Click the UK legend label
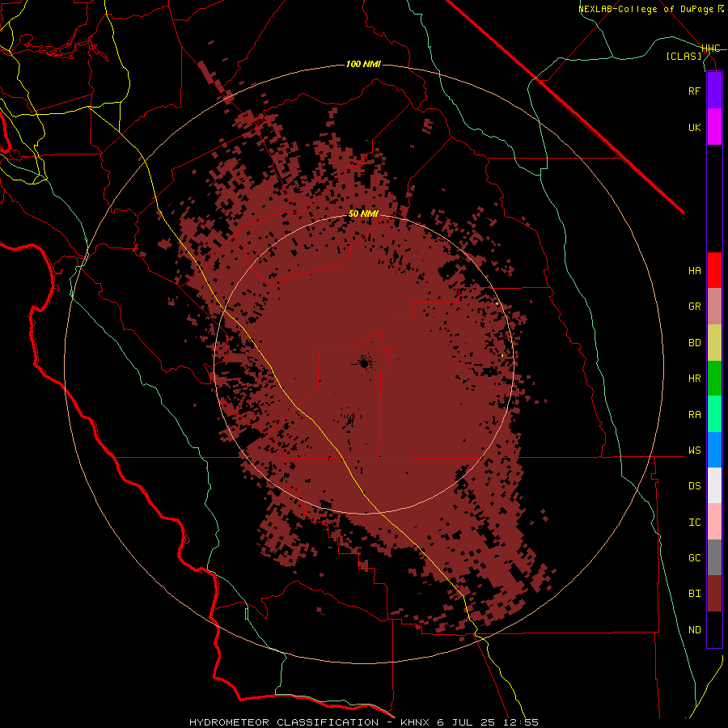728x728 pixels. point(694,127)
